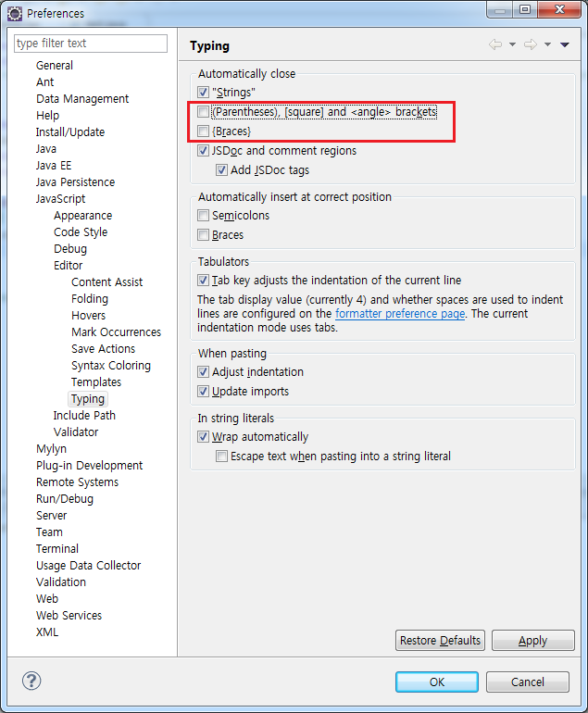Select Team preferences node

[x=49, y=532]
